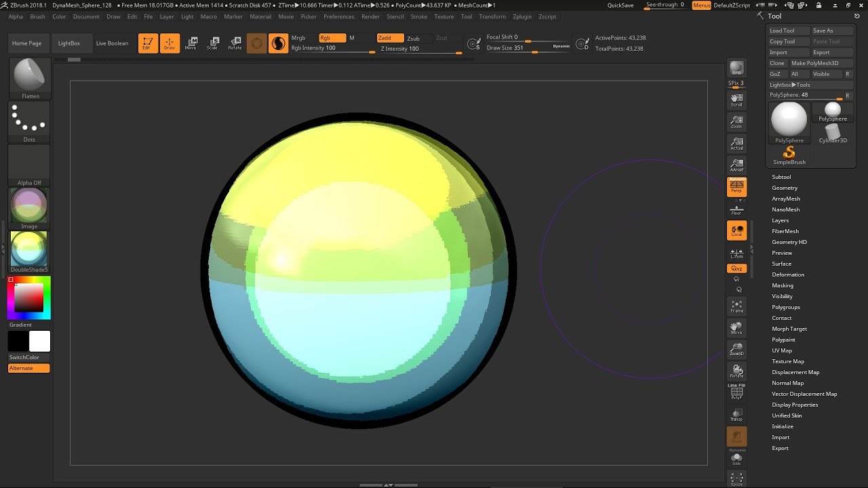Toggle the Menus visibility button

coord(702,5)
